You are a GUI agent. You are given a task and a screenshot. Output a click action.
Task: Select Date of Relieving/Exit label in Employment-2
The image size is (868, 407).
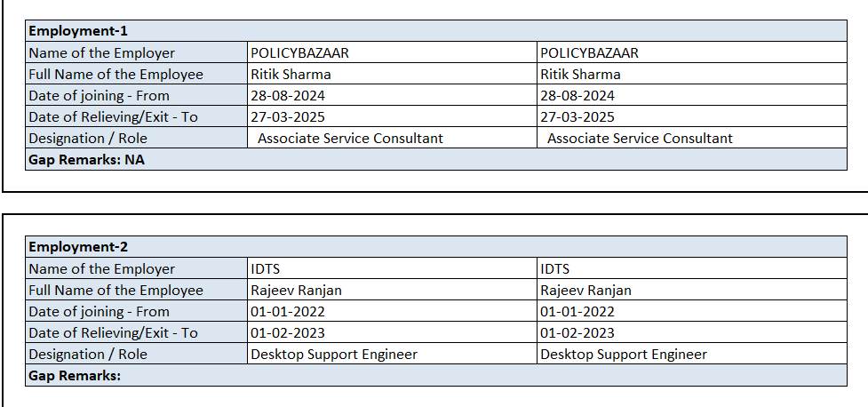113,333
